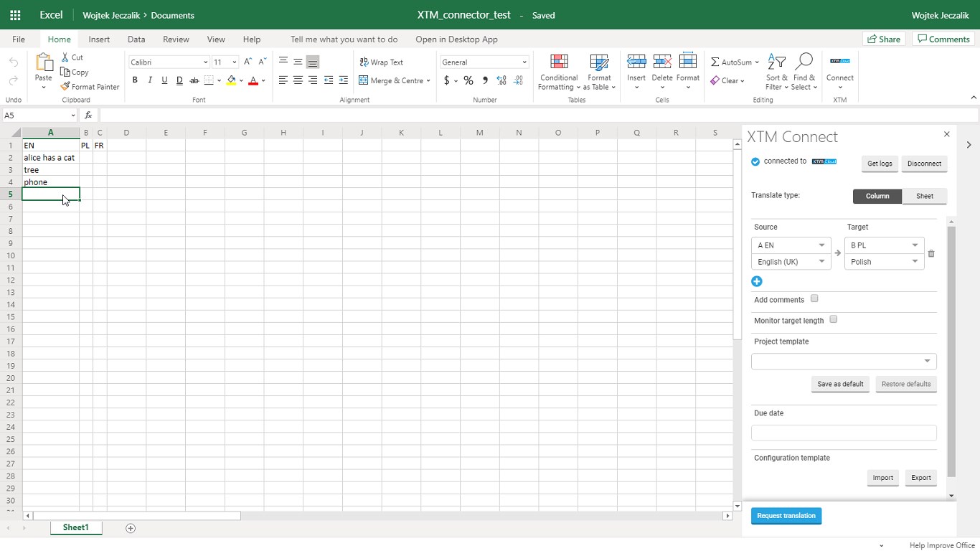
Task: Apply bold formatting
Action: click(x=135, y=80)
